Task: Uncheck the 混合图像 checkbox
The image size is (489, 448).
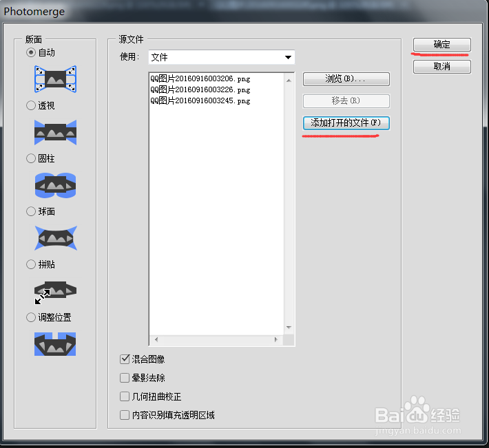Action: click(125, 359)
